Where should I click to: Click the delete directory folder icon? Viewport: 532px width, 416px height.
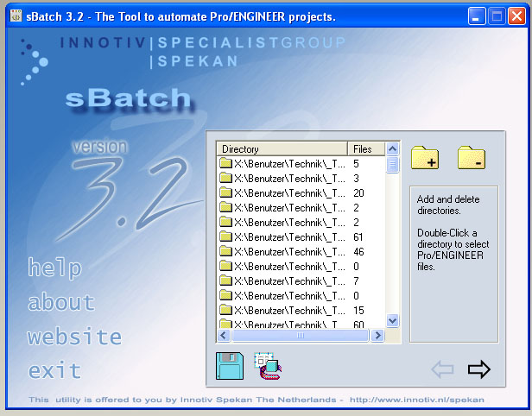[x=472, y=158]
